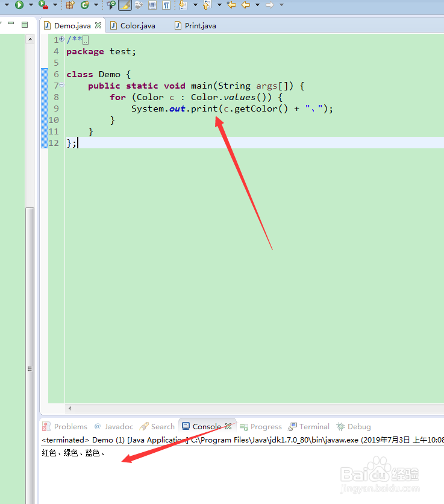Open the New Java Class dropdown arrow
The image size is (444, 504).
pos(96,5)
